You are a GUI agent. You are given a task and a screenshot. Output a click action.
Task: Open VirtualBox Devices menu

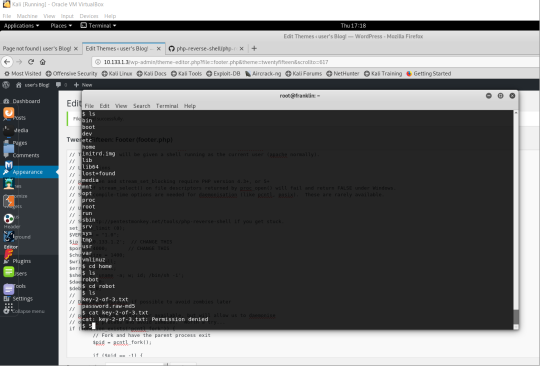point(89,16)
